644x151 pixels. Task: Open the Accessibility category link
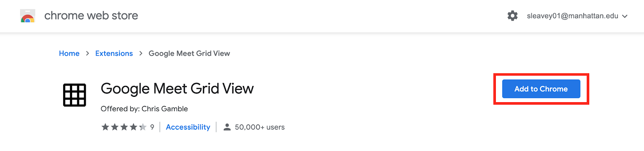[x=188, y=127]
